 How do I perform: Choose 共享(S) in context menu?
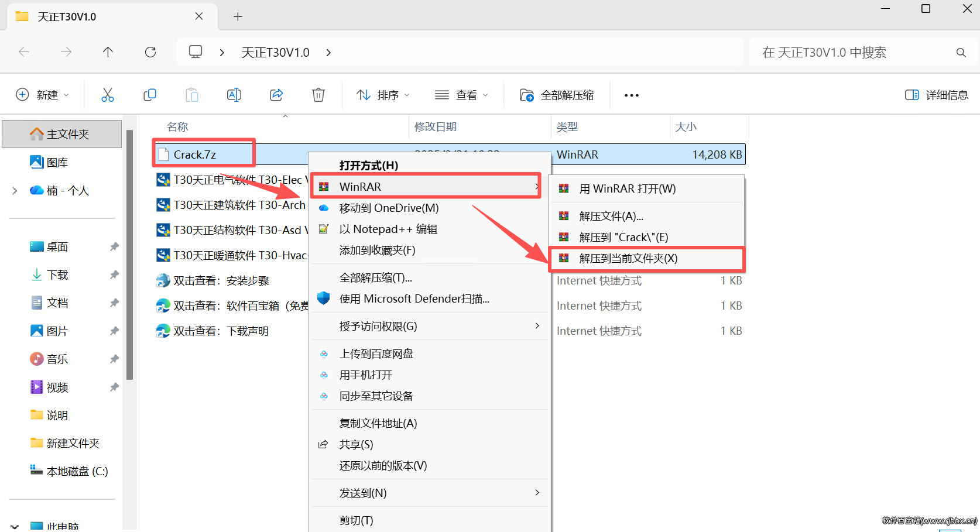tap(430, 444)
